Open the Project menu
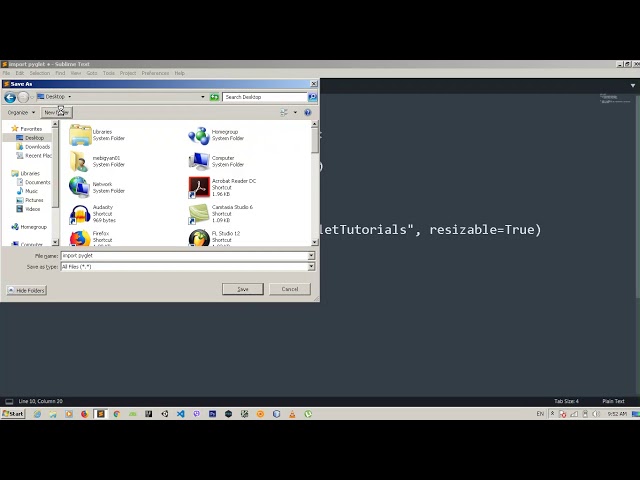 tap(128, 73)
